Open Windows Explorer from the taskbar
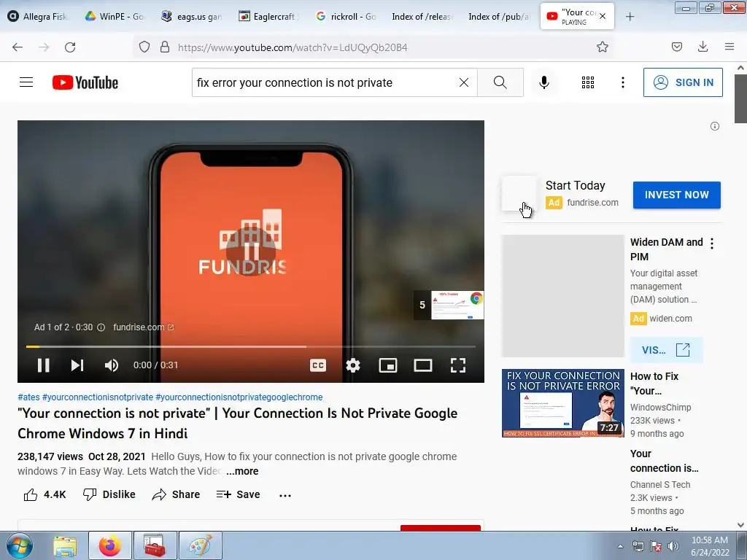 (x=65, y=545)
